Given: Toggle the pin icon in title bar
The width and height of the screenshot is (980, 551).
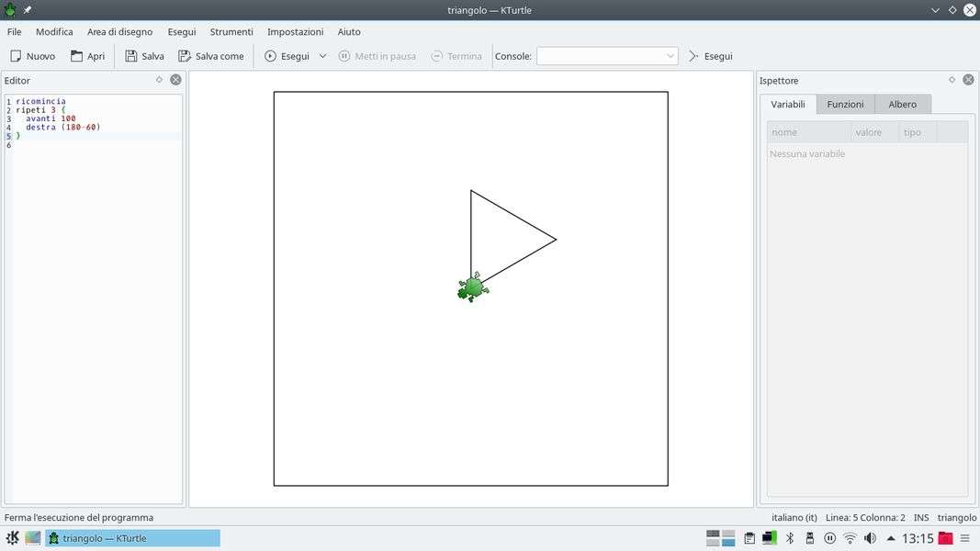Looking at the screenshot, I should coord(28,10).
